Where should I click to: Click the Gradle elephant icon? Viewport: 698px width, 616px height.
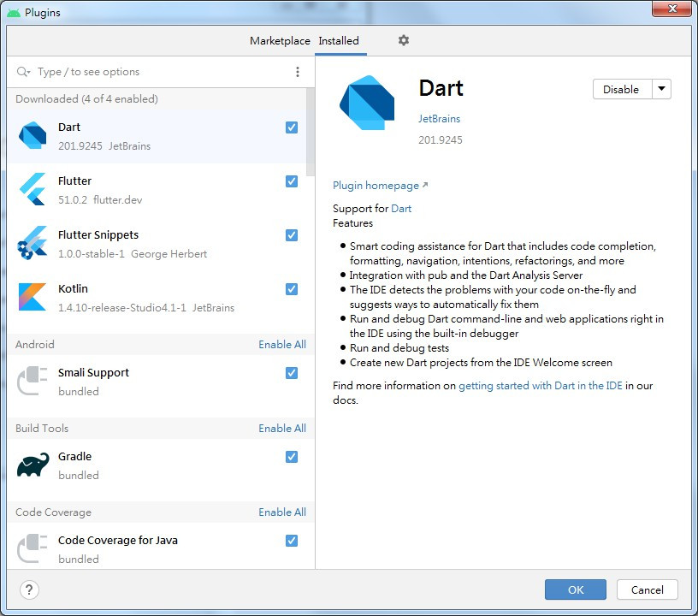pyautogui.click(x=33, y=465)
